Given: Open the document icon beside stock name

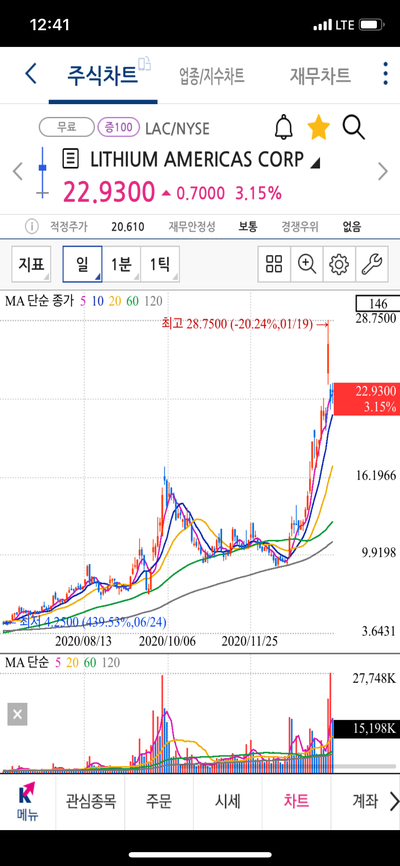Looking at the screenshot, I should point(71,159).
